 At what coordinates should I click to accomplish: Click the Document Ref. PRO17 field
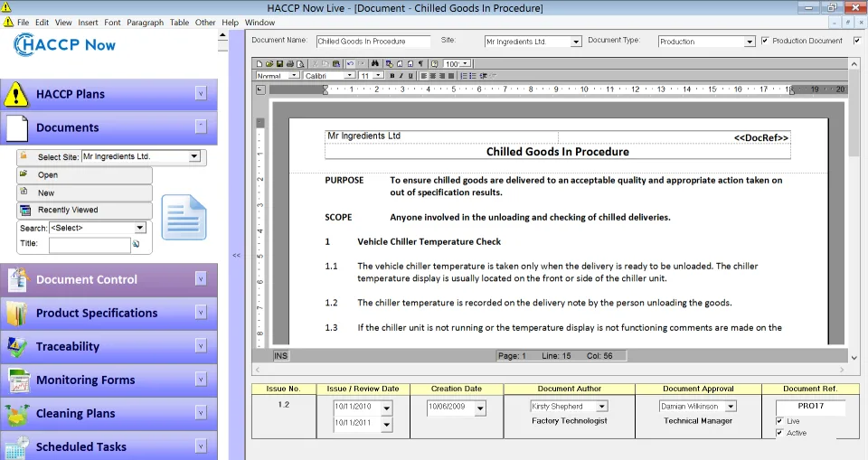810,407
